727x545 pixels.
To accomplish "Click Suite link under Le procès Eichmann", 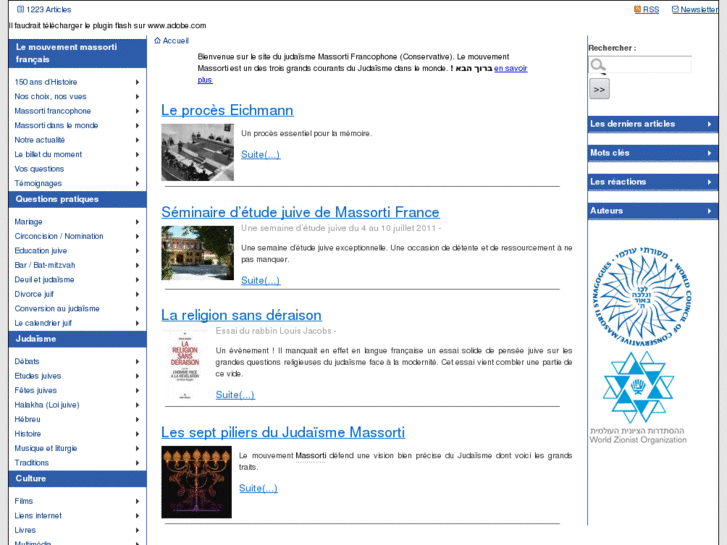I will click(261, 154).
